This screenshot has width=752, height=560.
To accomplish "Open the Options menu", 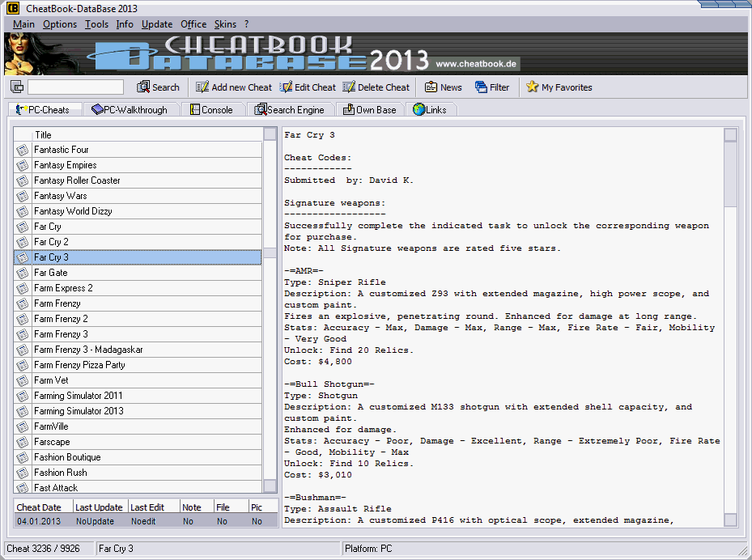I will [x=60, y=24].
